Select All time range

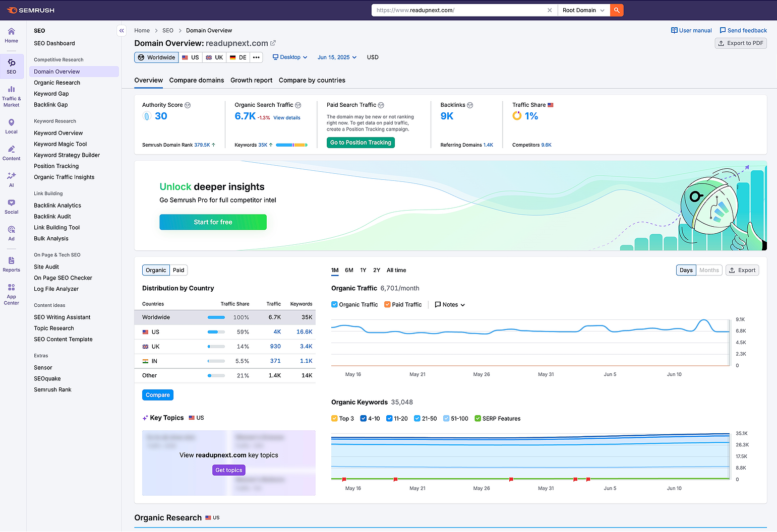pos(396,271)
